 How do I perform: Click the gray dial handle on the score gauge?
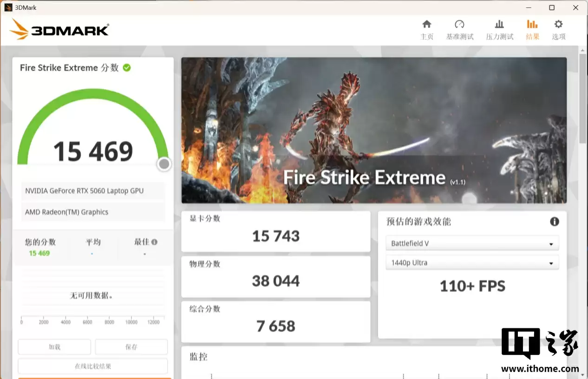[163, 164]
